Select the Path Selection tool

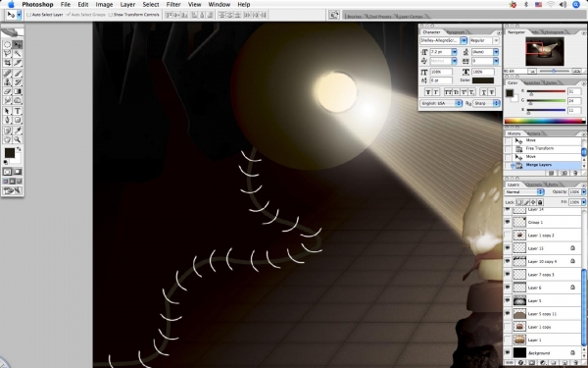click(7, 111)
